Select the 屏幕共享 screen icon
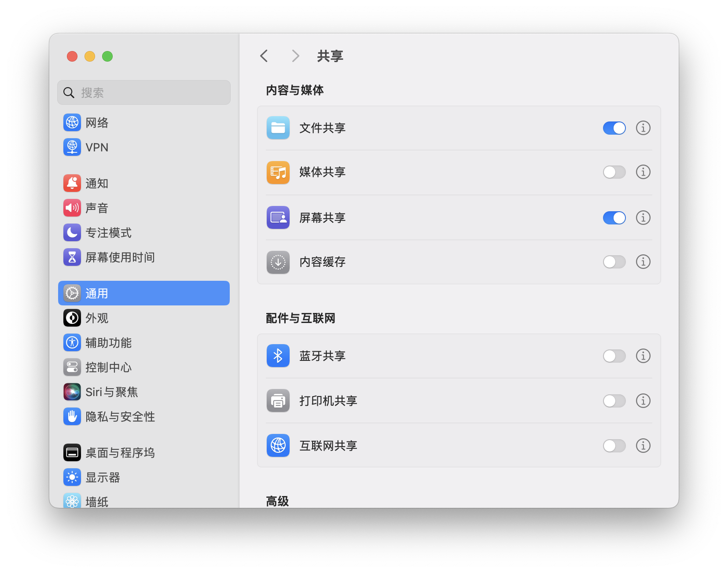 click(x=278, y=217)
